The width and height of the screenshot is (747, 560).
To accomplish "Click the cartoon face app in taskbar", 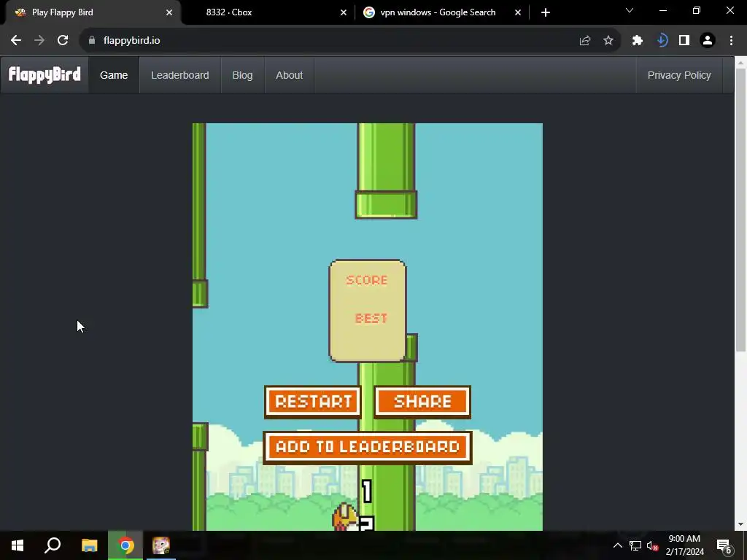I will 161,545.
